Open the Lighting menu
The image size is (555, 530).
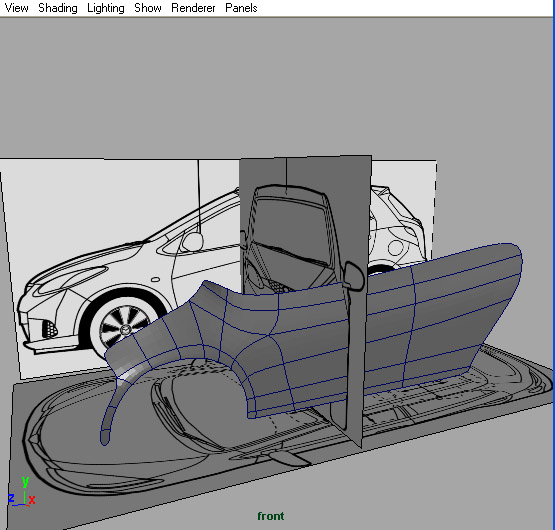click(105, 8)
